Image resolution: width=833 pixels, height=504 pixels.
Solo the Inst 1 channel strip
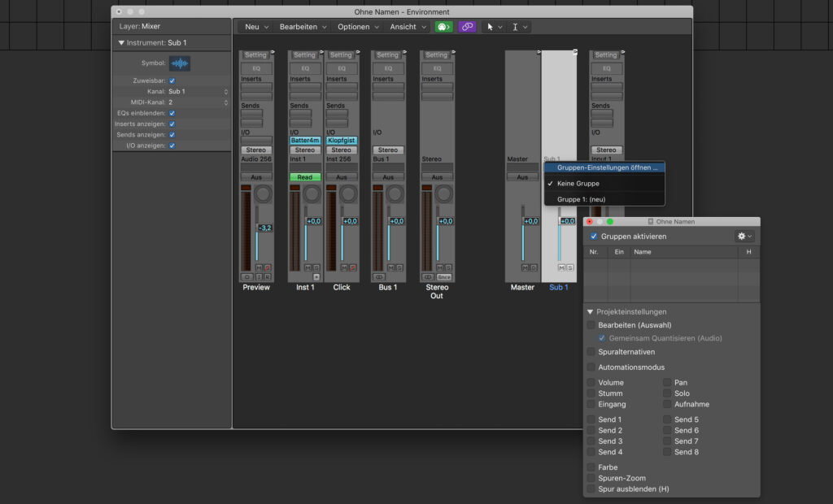[316, 267]
